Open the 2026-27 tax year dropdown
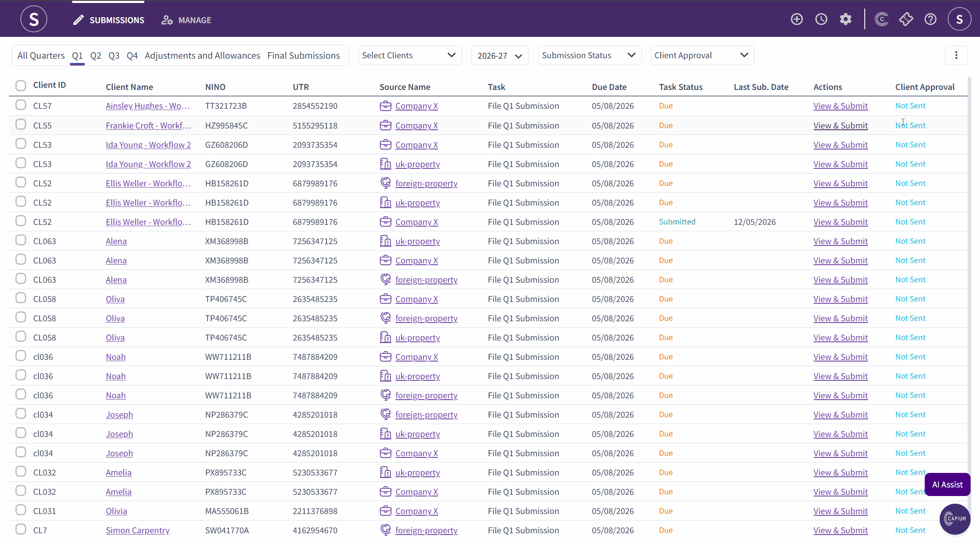This screenshot has width=980, height=544. (500, 56)
